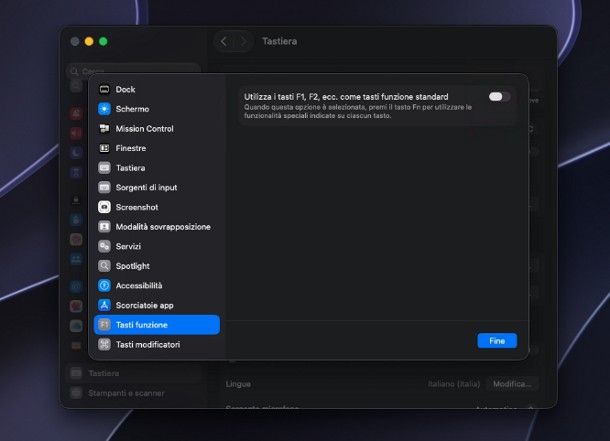Choose Finestre category
610x441 pixels.
coord(157,148)
